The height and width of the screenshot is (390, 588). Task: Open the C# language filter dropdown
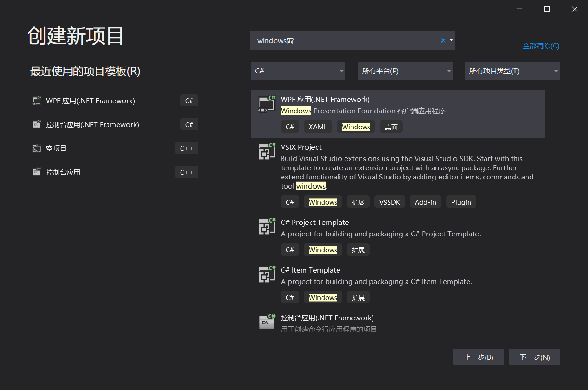pyautogui.click(x=298, y=71)
